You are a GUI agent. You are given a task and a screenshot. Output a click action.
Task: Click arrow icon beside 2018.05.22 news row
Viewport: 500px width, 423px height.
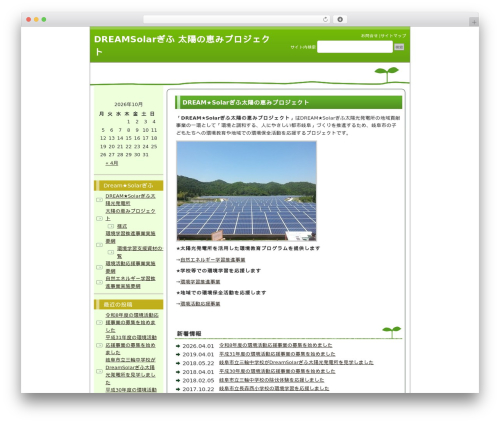[x=178, y=363]
